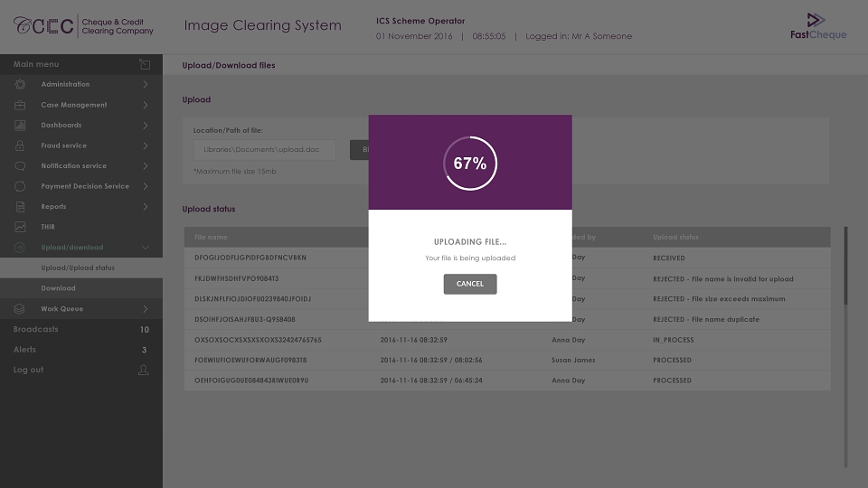Screen dimensions: 868x488
Task: Open the Administration menu item
Action: 81,84
